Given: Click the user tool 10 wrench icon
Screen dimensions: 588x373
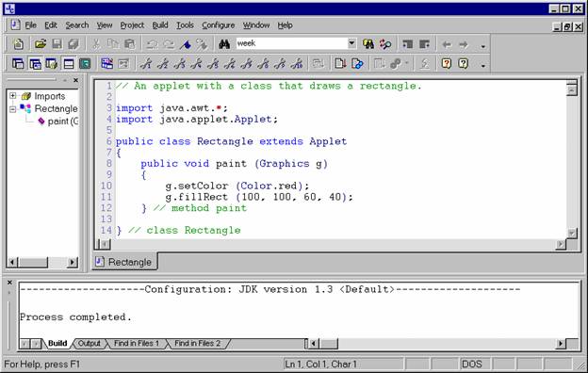Looking at the screenshot, I should [297, 64].
